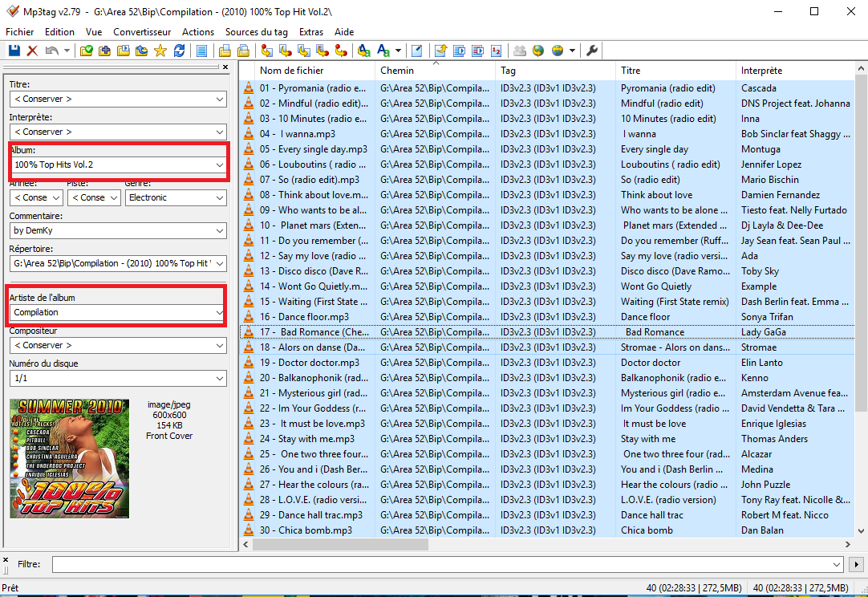The width and height of the screenshot is (868, 597).
Task: Select all files with the list icon
Action: click(x=201, y=51)
